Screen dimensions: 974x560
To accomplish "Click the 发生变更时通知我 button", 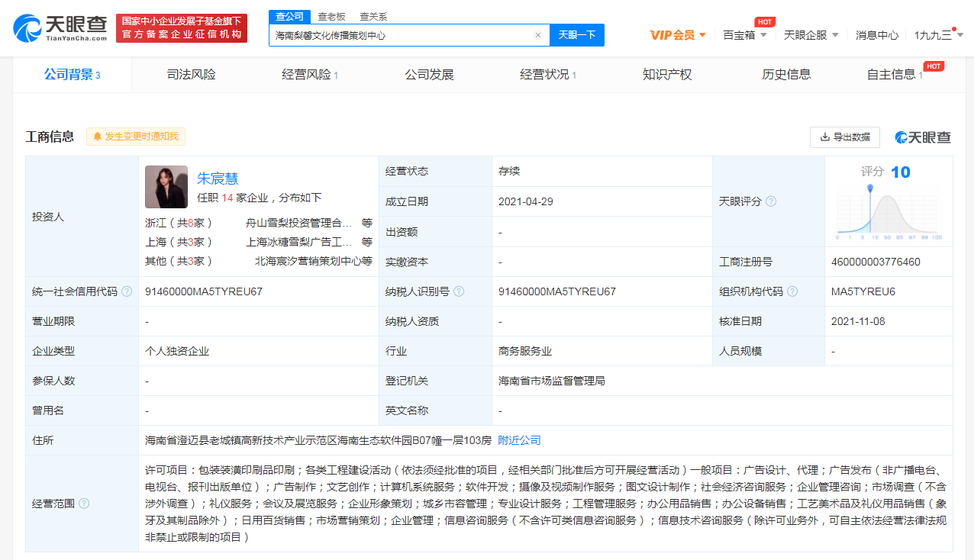I will pyautogui.click(x=135, y=137).
